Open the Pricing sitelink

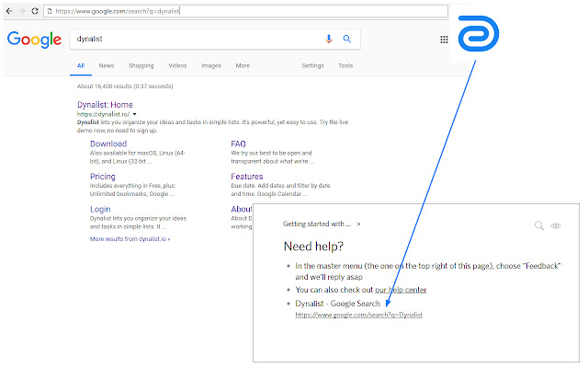[102, 177]
